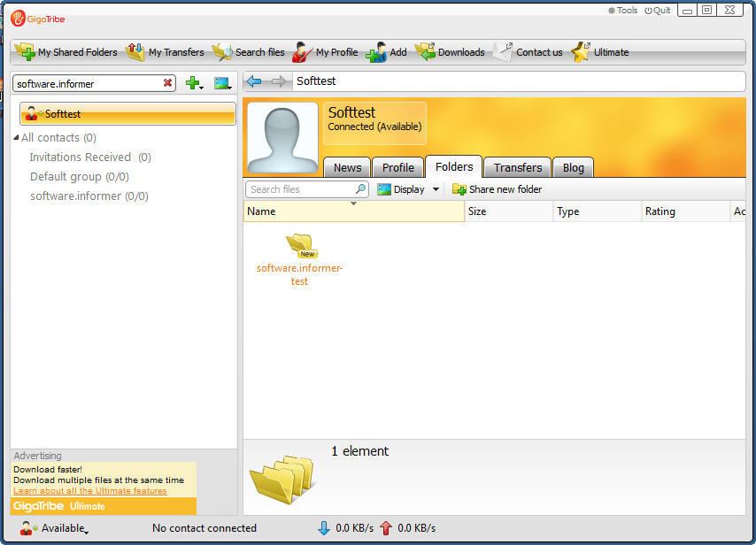Click the Connected (Available) status text
Viewport: 756px width, 545px height.
point(374,127)
